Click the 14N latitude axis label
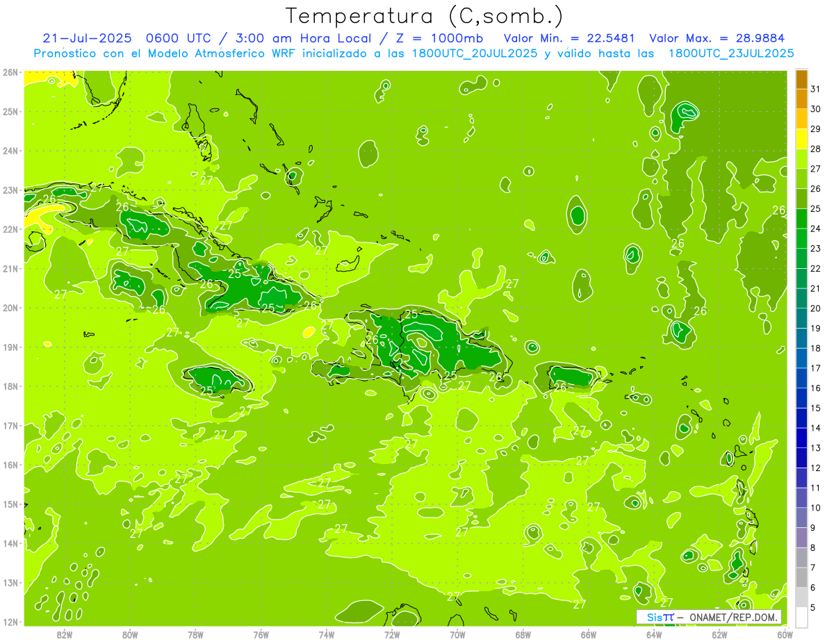 (10, 543)
